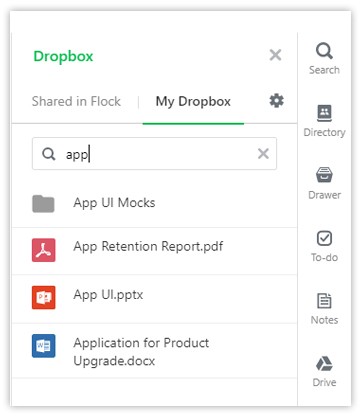Screen dimensions: 360x417
Task: Click inside the search field containing app
Action: point(154,154)
